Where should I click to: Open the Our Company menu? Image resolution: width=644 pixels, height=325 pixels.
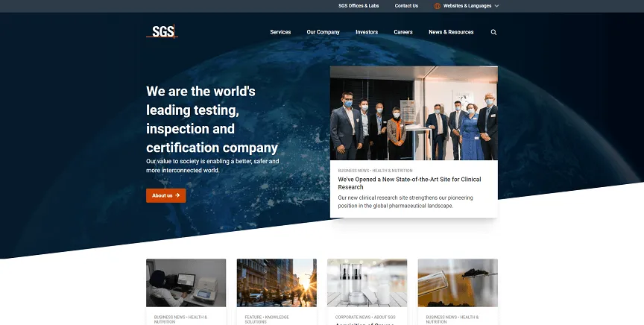pos(323,32)
